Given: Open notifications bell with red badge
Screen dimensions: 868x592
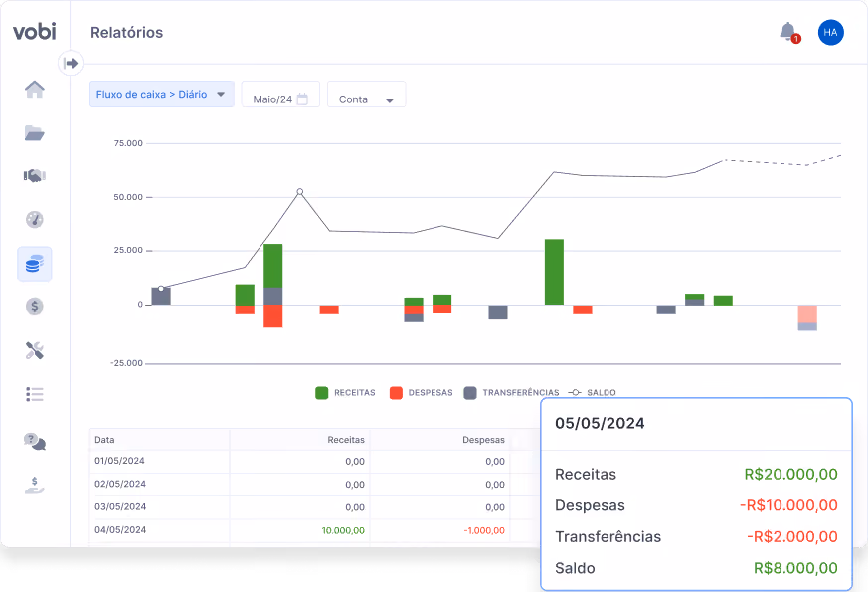Looking at the screenshot, I should 789,32.
